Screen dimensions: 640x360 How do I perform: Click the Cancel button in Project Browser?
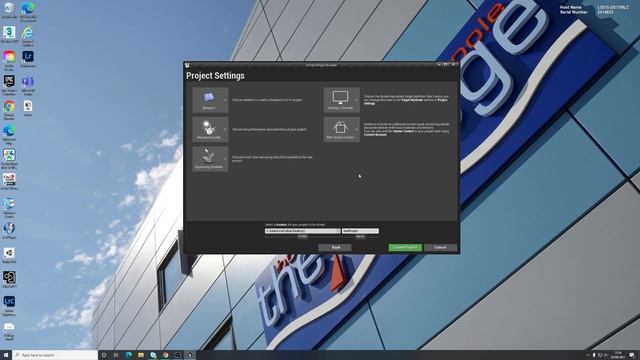[440, 247]
